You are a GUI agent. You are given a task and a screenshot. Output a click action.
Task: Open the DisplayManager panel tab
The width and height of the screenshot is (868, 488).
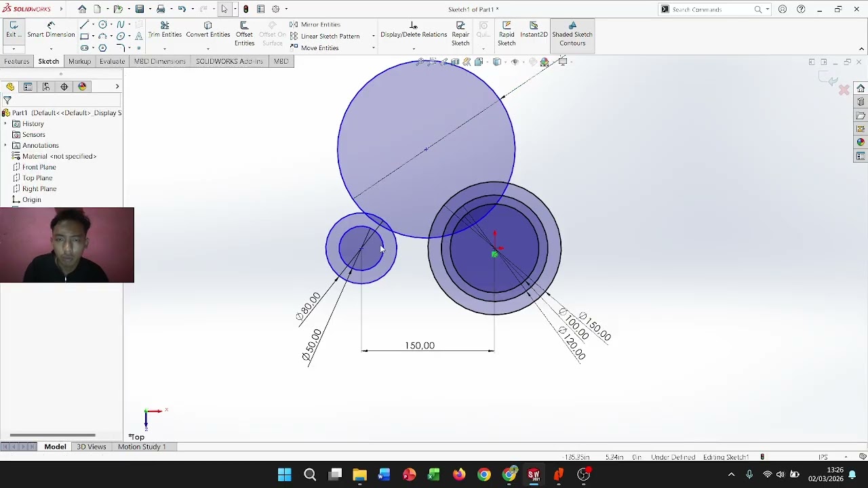click(83, 87)
